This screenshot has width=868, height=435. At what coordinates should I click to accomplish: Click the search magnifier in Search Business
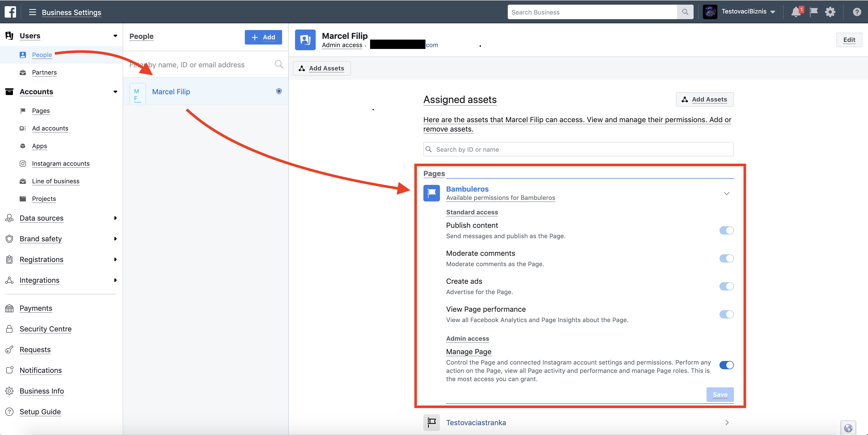pyautogui.click(x=685, y=12)
